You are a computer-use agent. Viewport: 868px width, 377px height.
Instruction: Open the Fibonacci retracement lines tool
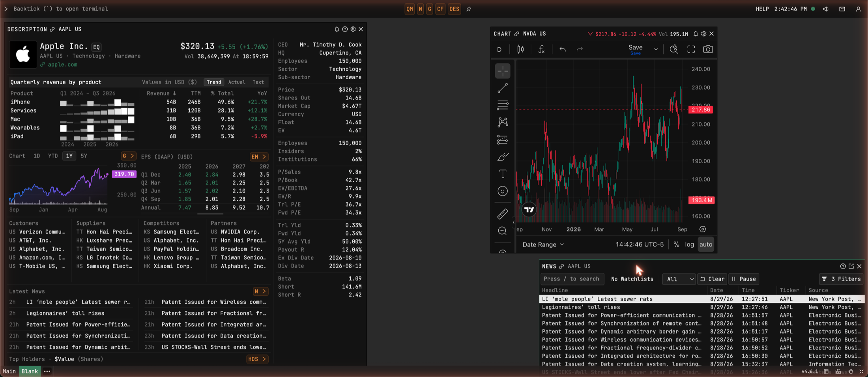coord(502,105)
